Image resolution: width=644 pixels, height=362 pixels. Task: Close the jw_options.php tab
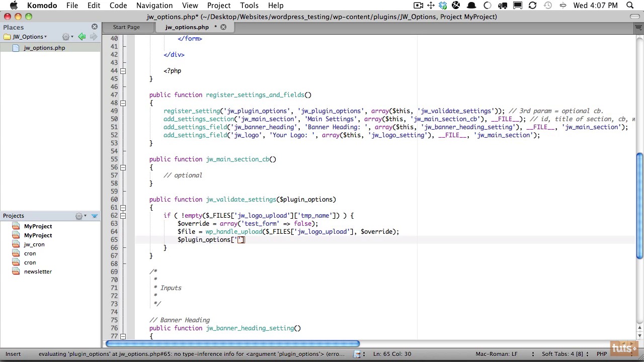point(223,27)
